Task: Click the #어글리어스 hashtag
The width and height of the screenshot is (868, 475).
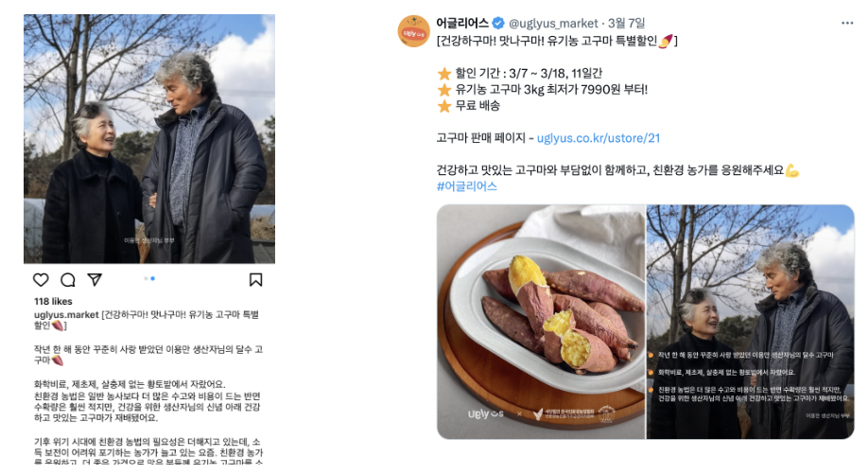Action: (467, 186)
